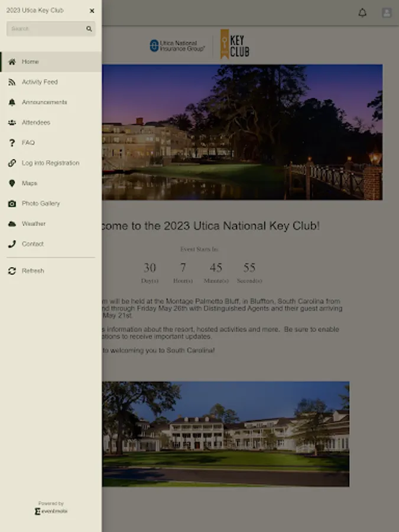Focus the Search input field
The width and height of the screenshot is (399, 532).
(x=51, y=29)
